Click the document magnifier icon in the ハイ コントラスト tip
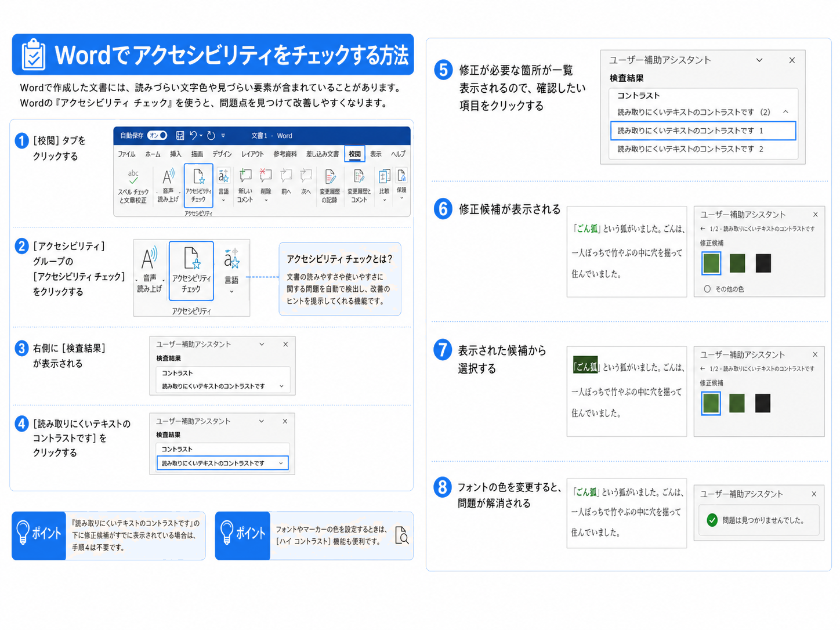 click(x=401, y=535)
